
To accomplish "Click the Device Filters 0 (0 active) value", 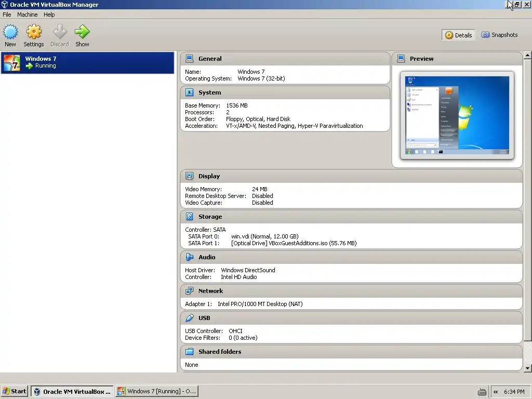I will 243,338.
